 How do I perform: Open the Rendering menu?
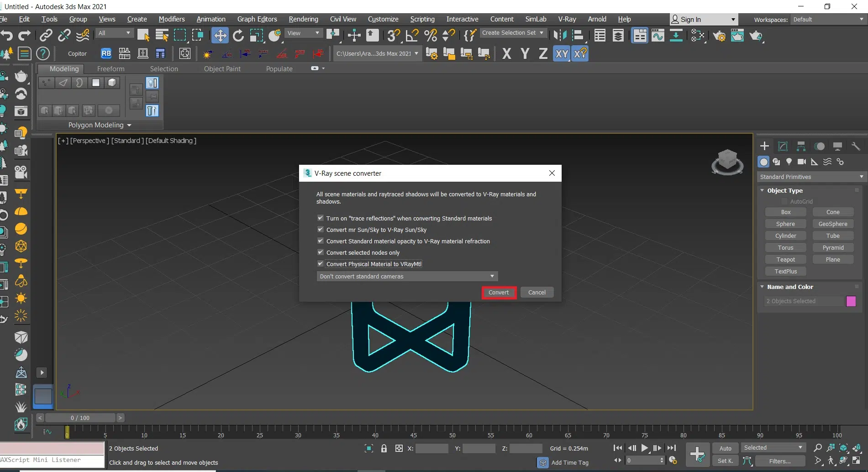(x=303, y=19)
